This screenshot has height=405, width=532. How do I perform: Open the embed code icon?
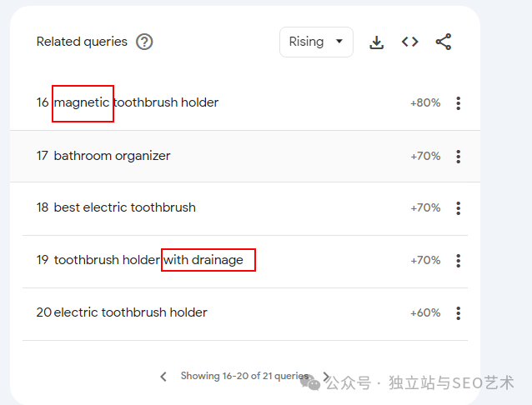tap(409, 42)
